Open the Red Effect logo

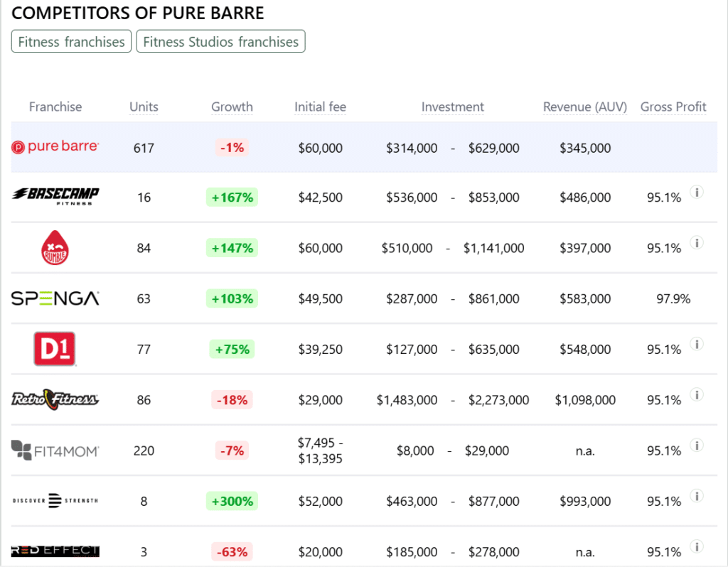coord(55,551)
